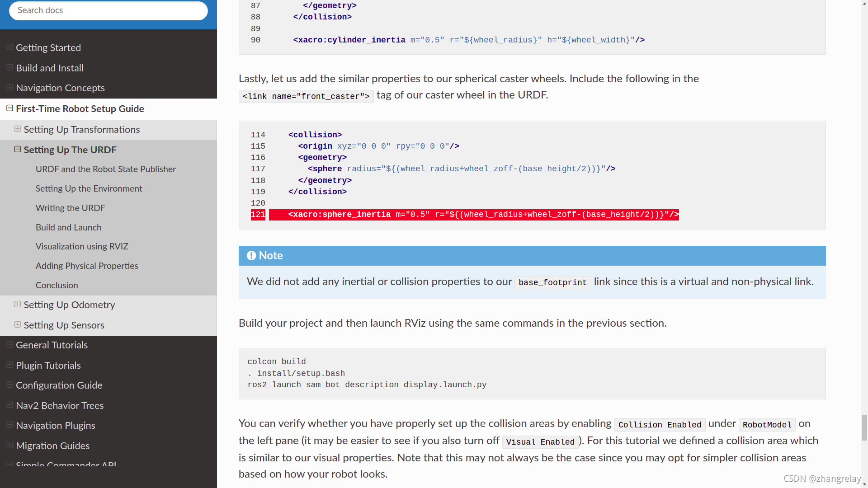868x488 pixels.
Task: Open the Configuration Guide menu item
Action: tap(59, 385)
